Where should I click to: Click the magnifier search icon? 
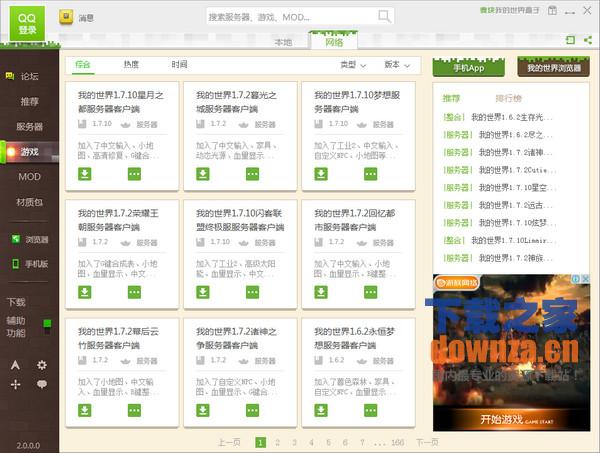click(384, 17)
